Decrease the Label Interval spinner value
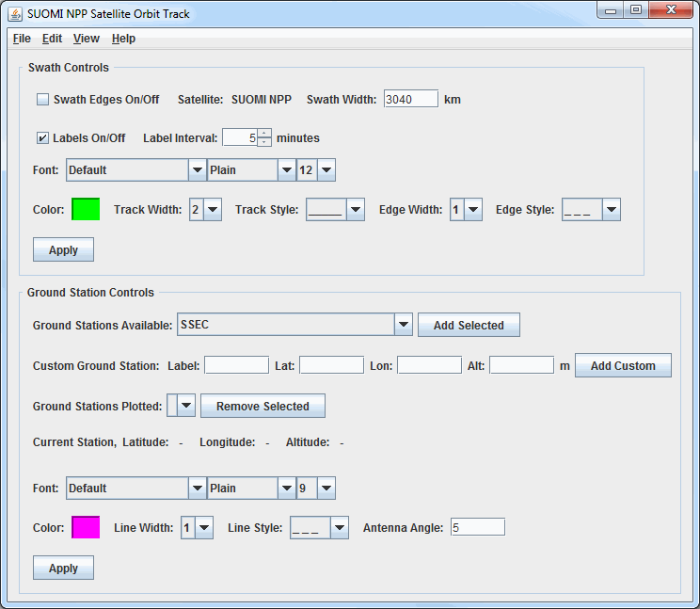700x609 pixels. (x=264, y=142)
